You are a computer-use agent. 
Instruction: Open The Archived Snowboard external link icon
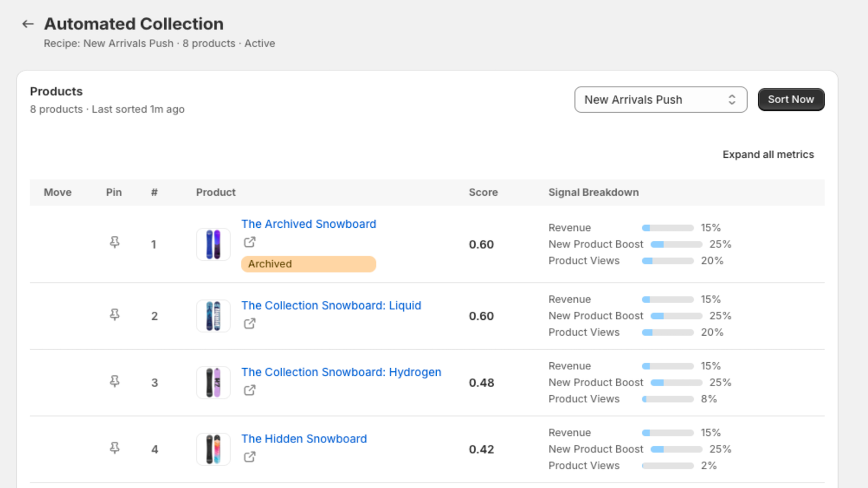coord(250,242)
